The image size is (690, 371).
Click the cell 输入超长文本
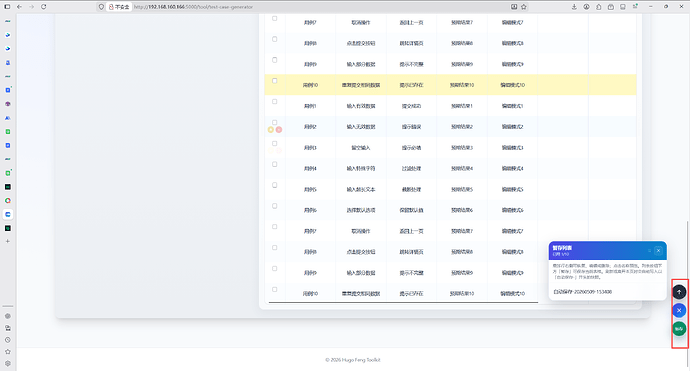point(361,190)
